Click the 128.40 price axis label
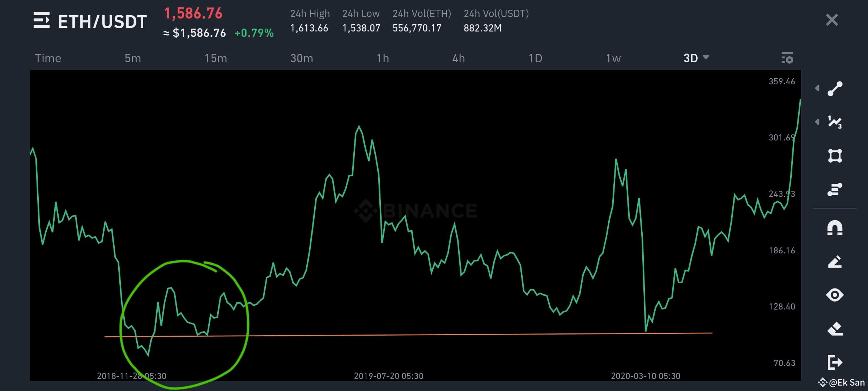This screenshot has height=391, width=868. point(782,307)
